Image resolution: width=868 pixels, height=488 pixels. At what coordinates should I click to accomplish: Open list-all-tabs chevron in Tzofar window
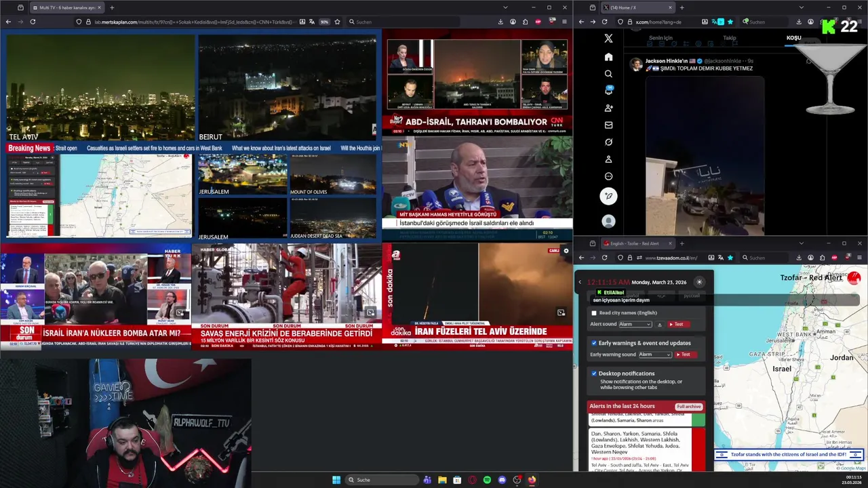click(801, 243)
